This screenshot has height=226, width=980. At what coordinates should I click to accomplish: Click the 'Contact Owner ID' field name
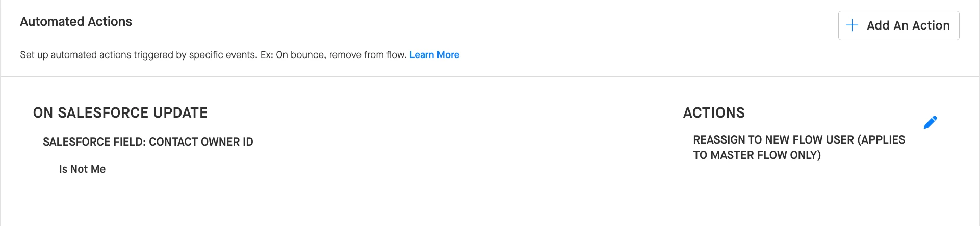point(201,142)
